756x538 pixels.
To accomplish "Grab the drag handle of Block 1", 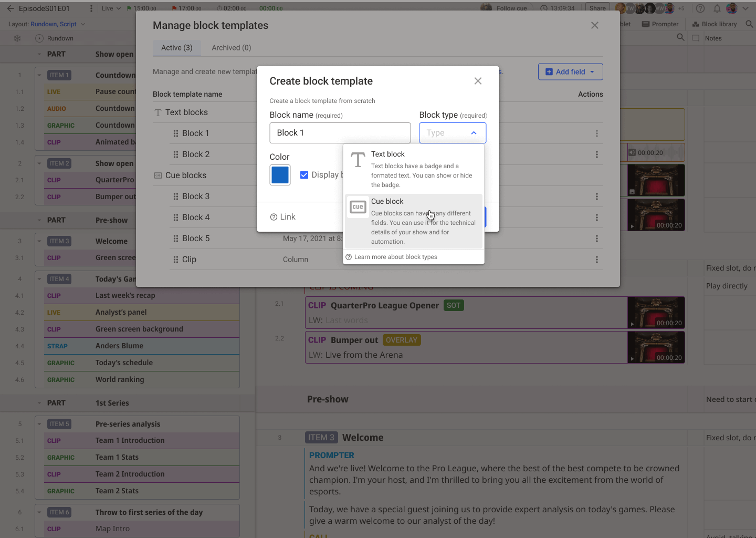I will (176, 133).
